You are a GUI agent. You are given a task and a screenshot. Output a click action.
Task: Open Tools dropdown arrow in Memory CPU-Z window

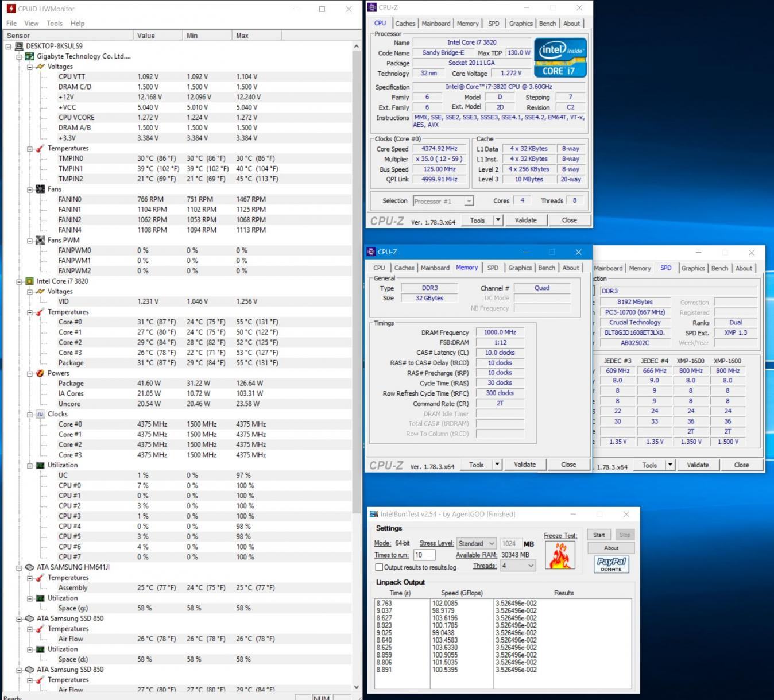(497, 465)
